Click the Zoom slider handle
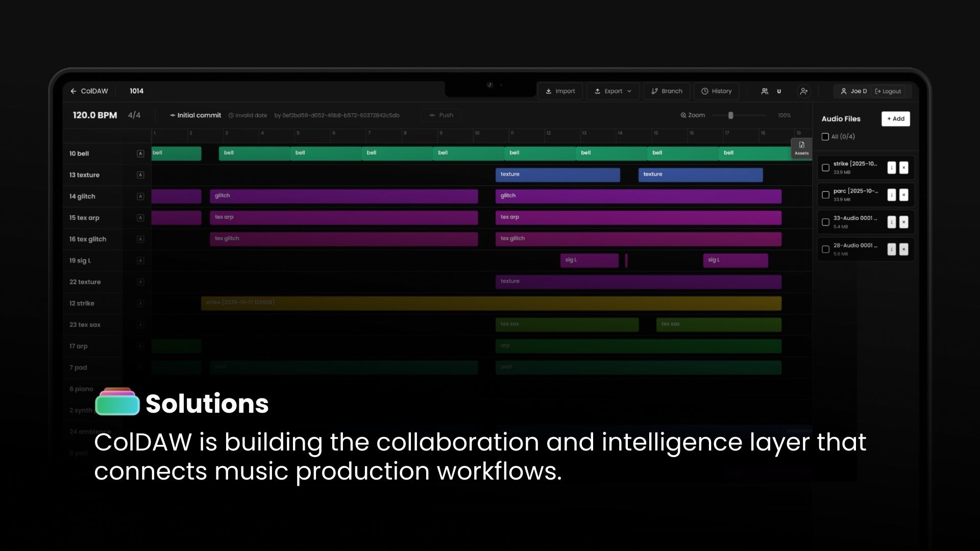 tap(731, 115)
